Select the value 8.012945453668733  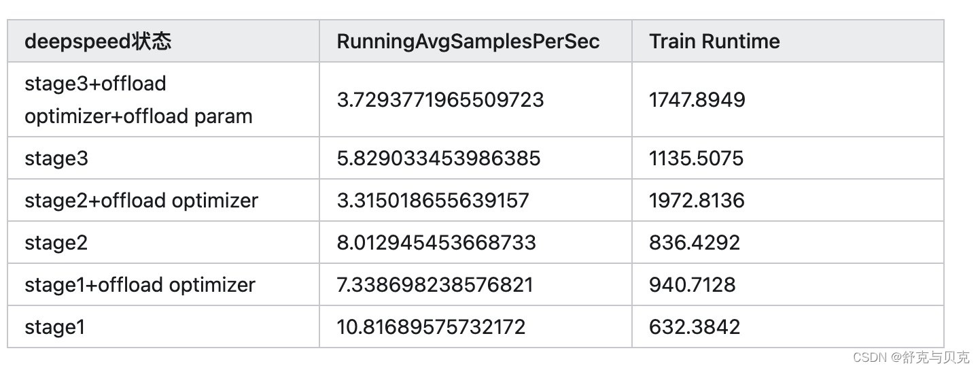[x=436, y=243]
